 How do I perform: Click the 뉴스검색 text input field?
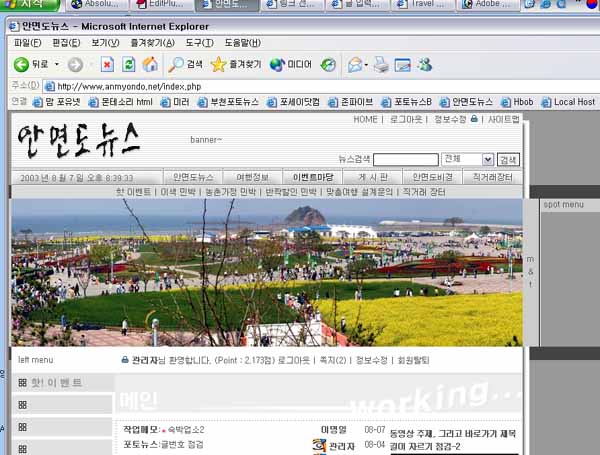click(x=405, y=159)
